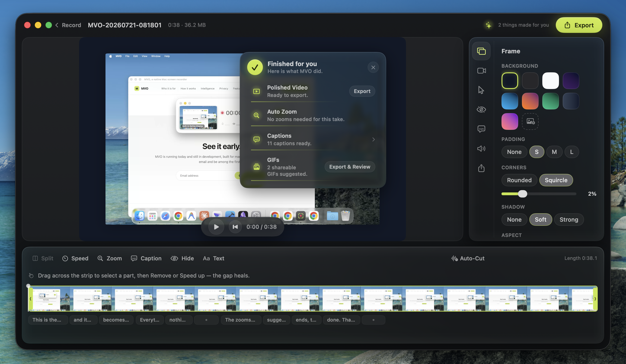This screenshot has height=364, width=626.
Task: Select the Zoom timeline tool
Action: (109, 259)
